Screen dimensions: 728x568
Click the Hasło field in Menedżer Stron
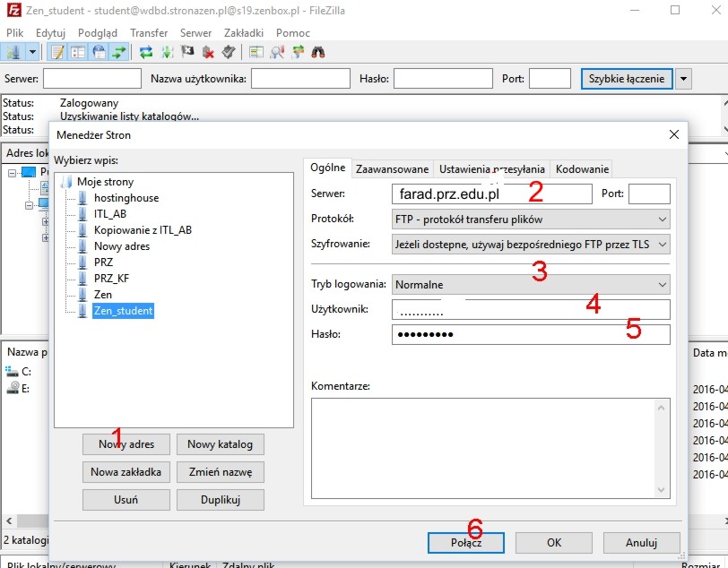531,334
